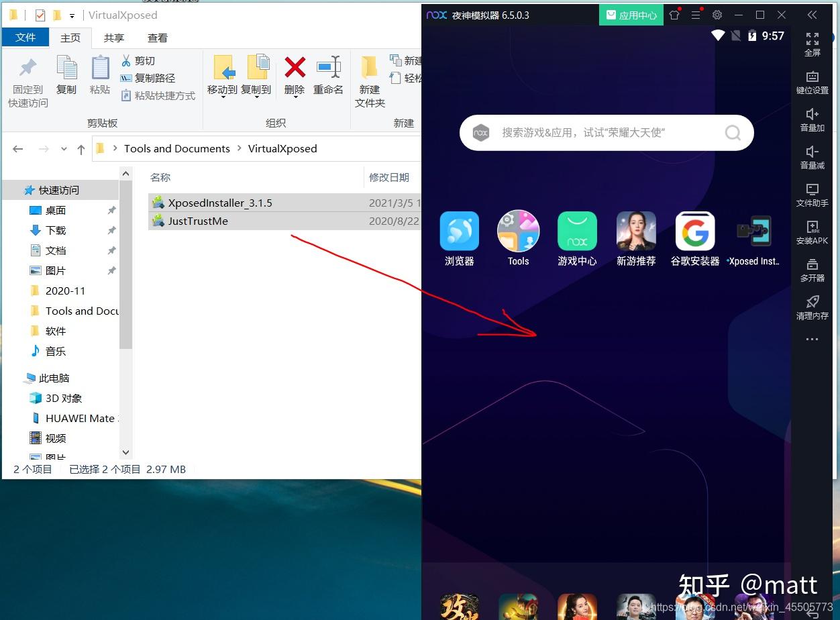Image resolution: width=840 pixels, height=620 pixels.
Task: Collapse Nox sidebar with double-arrow icon
Action: pyautogui.click(x=812, y=15)
